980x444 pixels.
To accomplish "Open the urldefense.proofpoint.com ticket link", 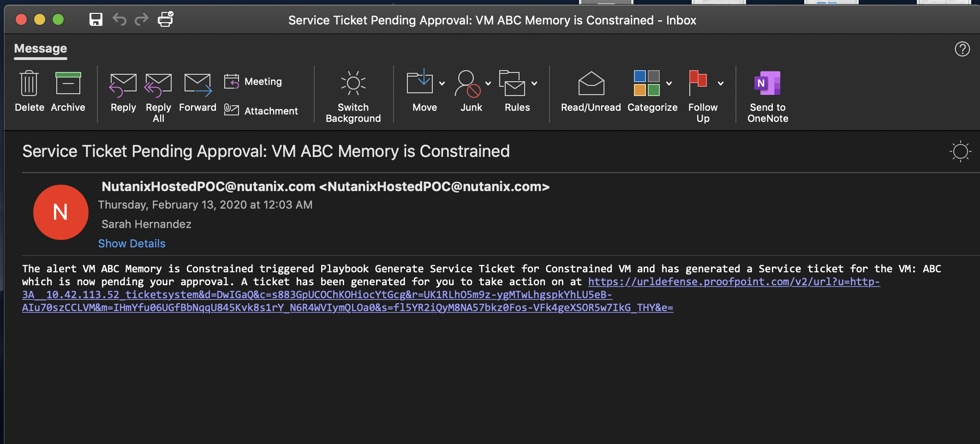I will tap(451, 294).
